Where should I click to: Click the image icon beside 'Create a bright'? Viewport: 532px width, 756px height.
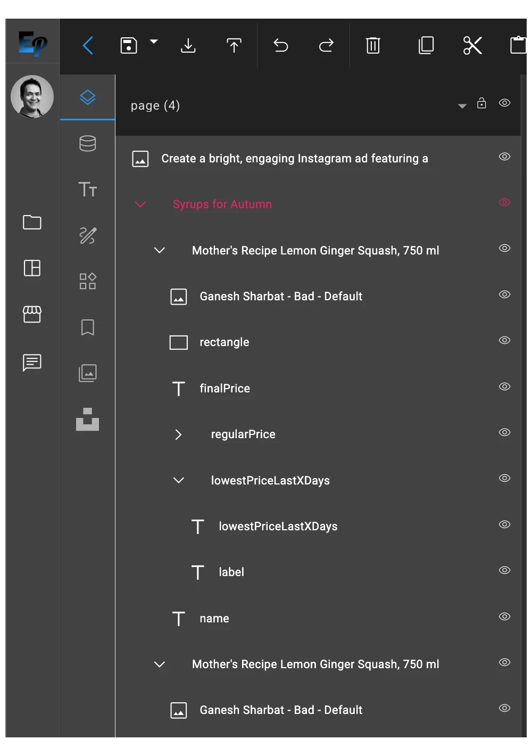coord(140,159)
